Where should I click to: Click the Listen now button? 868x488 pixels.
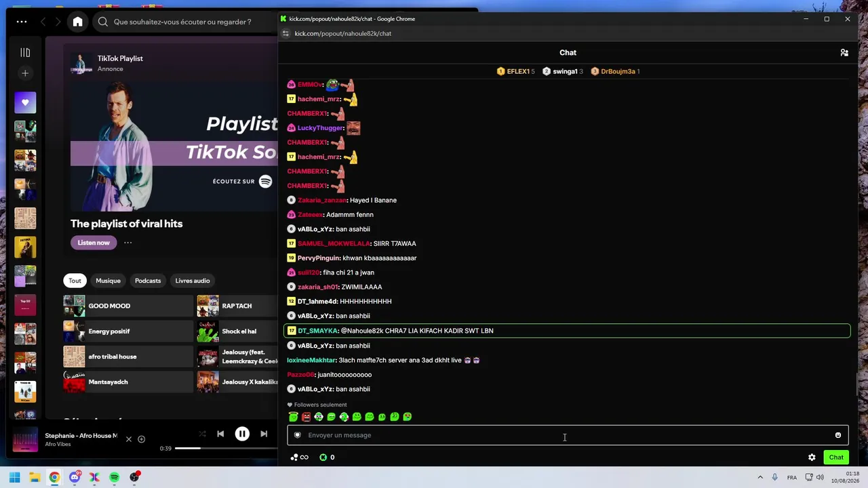pyautogui.click(x=94, y=243)
